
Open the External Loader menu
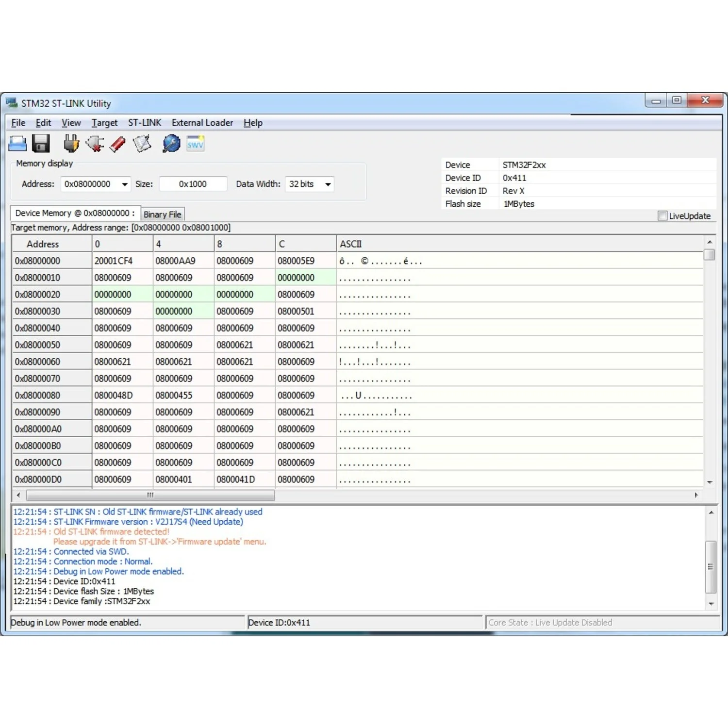(x=202, y=123)
